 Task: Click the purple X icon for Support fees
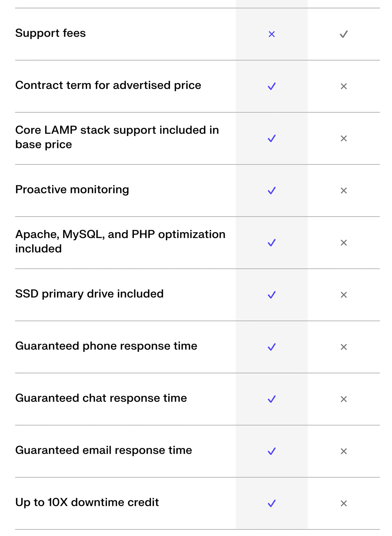[272, 34]
